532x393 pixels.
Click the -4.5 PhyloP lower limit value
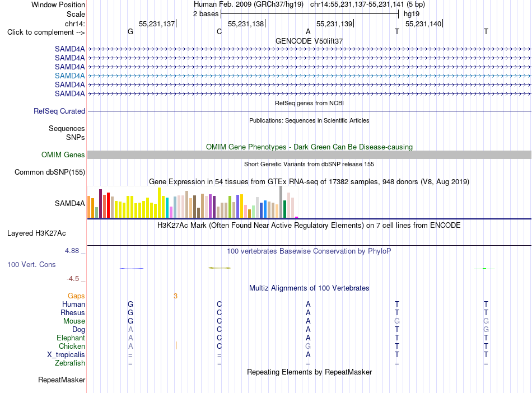[x=73, y=279]
